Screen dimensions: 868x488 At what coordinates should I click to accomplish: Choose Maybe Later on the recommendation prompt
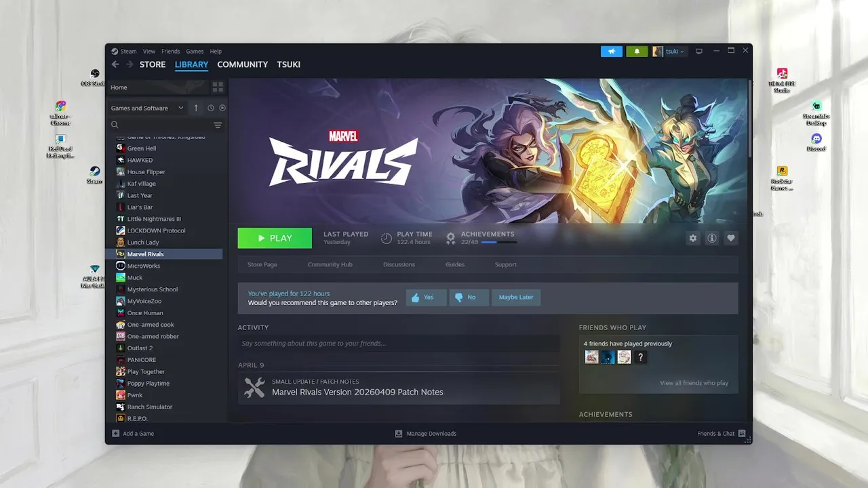click(516, 298)
